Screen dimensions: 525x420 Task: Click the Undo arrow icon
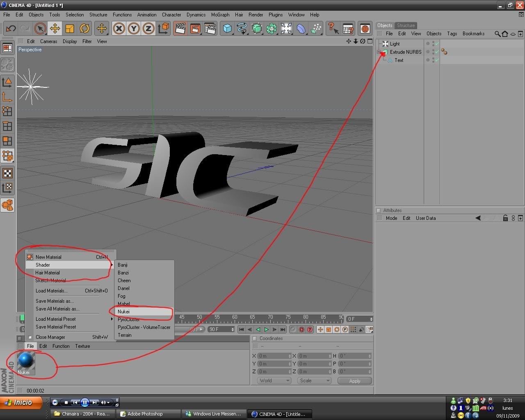coord(11,28)
